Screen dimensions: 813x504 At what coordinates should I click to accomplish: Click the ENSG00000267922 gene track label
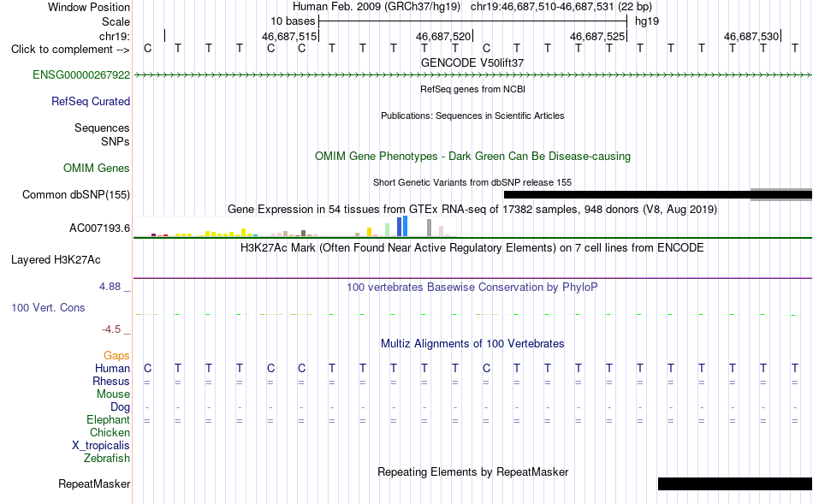pos(81,74)
